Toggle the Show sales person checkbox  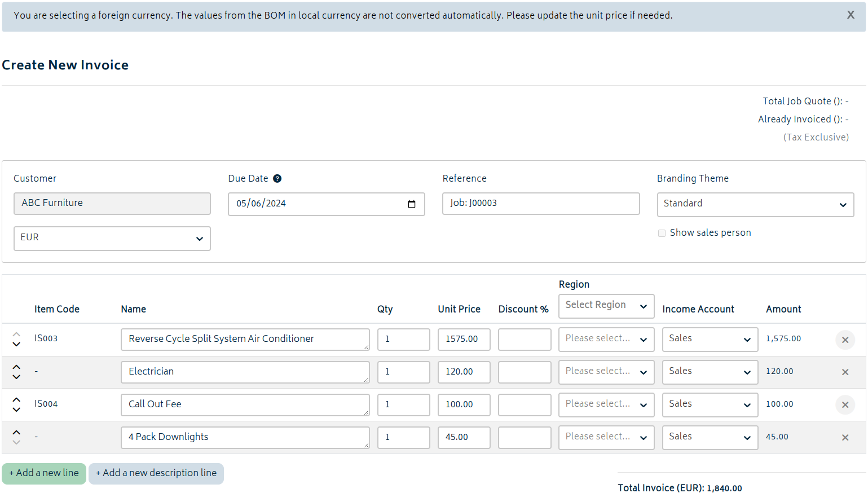point(662,233)
